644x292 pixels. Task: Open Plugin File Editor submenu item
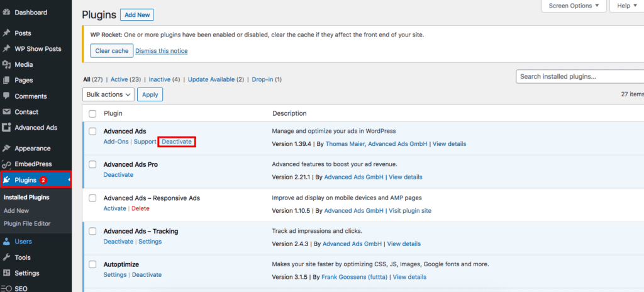pyautogui.click(x=27, y=224)
